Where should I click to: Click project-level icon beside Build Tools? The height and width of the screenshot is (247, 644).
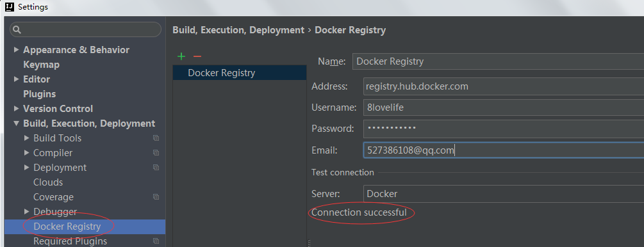coord(156,138)
